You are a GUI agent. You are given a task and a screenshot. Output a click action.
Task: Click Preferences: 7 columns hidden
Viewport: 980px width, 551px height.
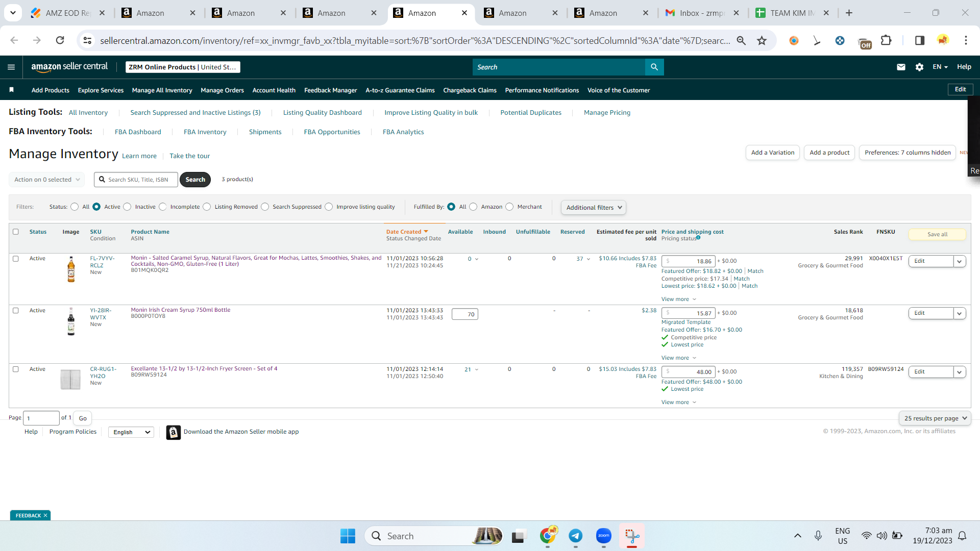pyautogui.click(x=908, y=153)
